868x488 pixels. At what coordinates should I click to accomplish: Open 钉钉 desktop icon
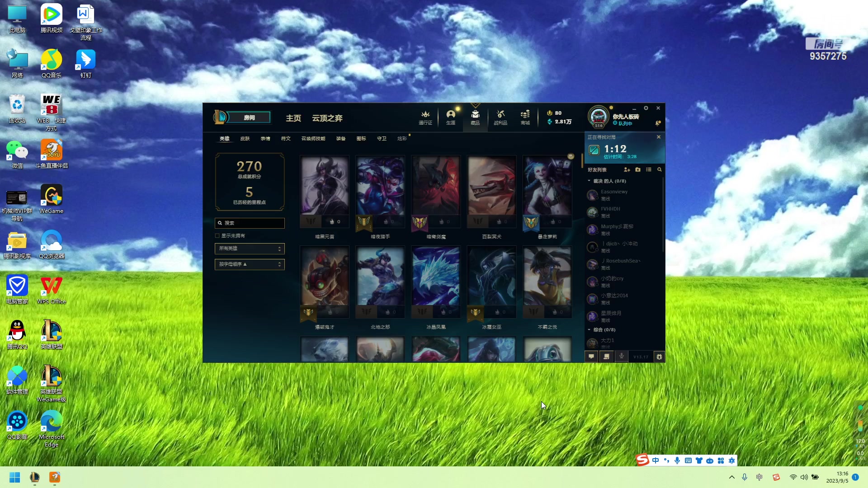point(86,64)
